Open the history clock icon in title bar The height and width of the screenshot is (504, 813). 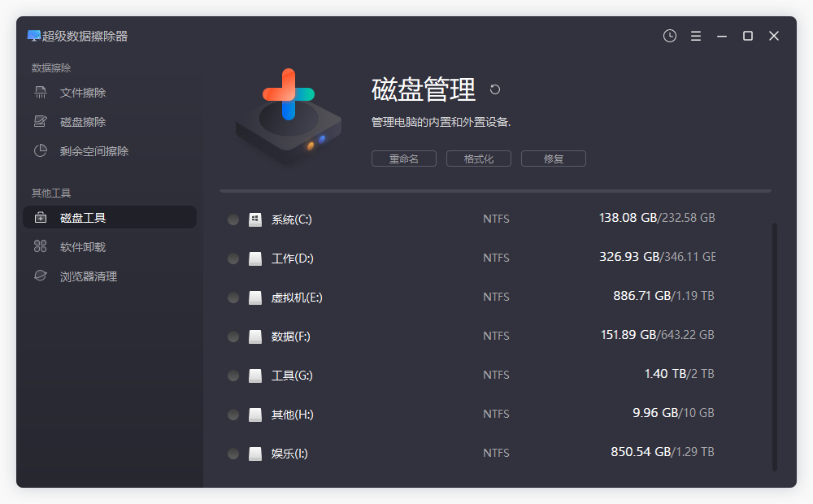pyautogui.click(x=669, y=36)
